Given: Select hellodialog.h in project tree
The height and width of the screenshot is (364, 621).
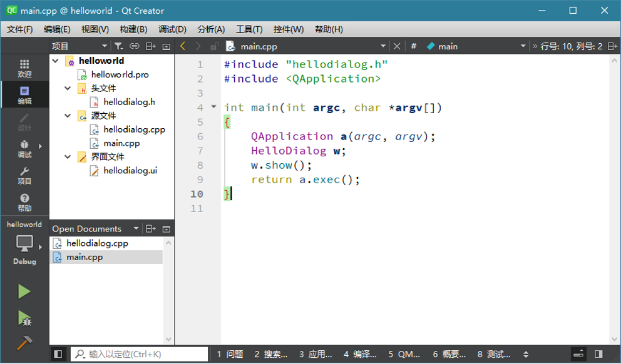Looking at the screenshot, I should coord(129,102).
